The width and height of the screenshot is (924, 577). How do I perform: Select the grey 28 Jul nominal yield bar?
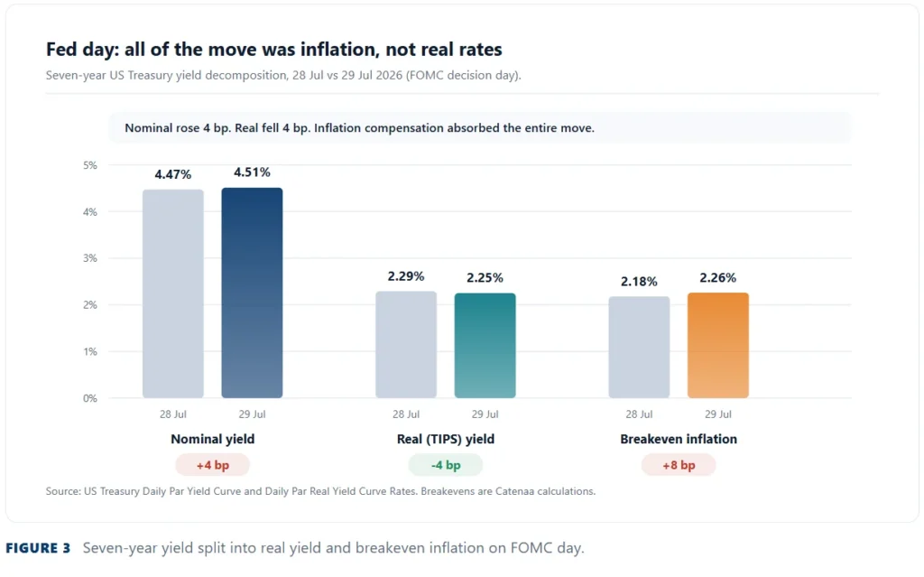[172, 293]
